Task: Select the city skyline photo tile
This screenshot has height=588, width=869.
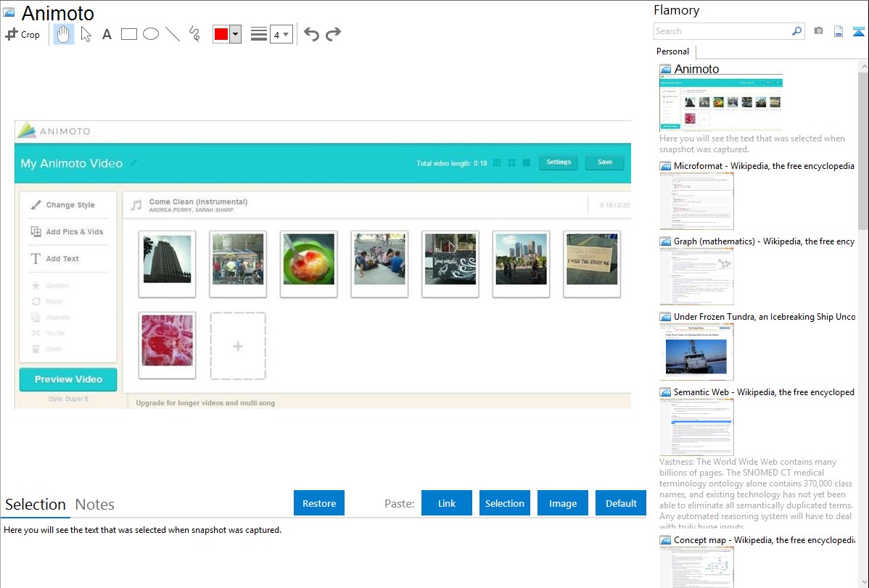Action: pyautogui.click(x=521, y=264)
